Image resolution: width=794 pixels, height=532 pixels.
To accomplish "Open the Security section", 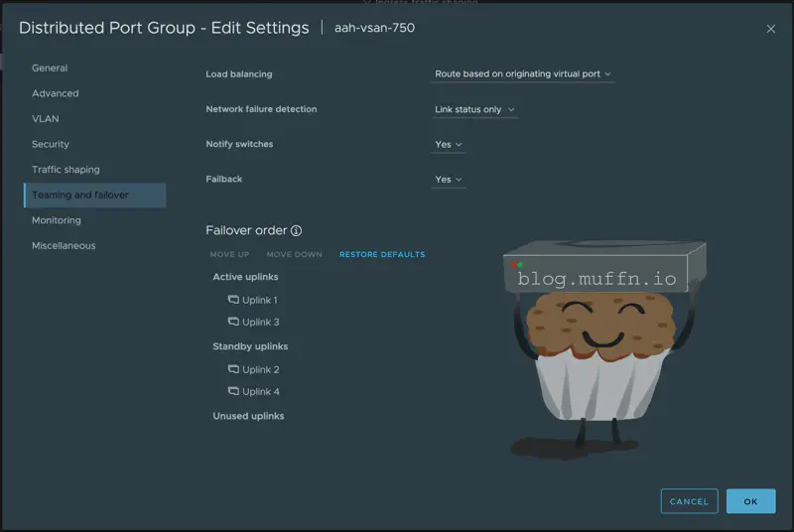I will 51,144.
